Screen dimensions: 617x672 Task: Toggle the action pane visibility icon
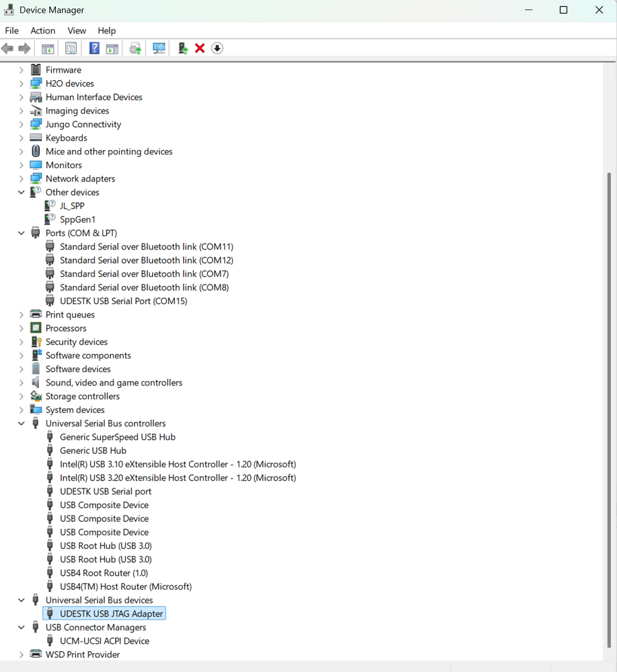112,48
